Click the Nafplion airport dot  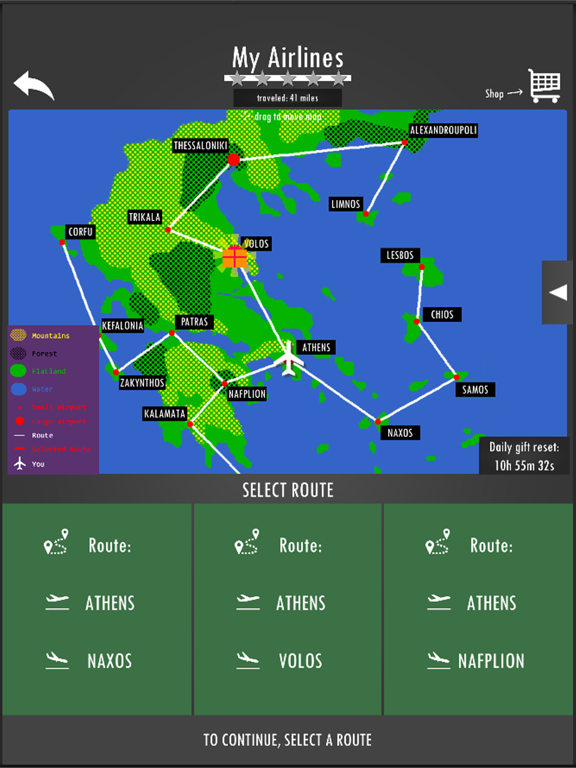coord(224,384)
